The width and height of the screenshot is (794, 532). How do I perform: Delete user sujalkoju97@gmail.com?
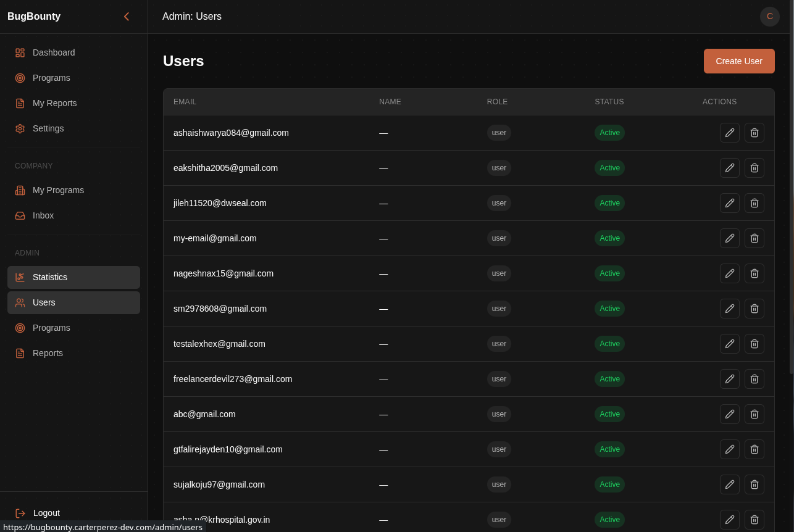pos(754,484)
